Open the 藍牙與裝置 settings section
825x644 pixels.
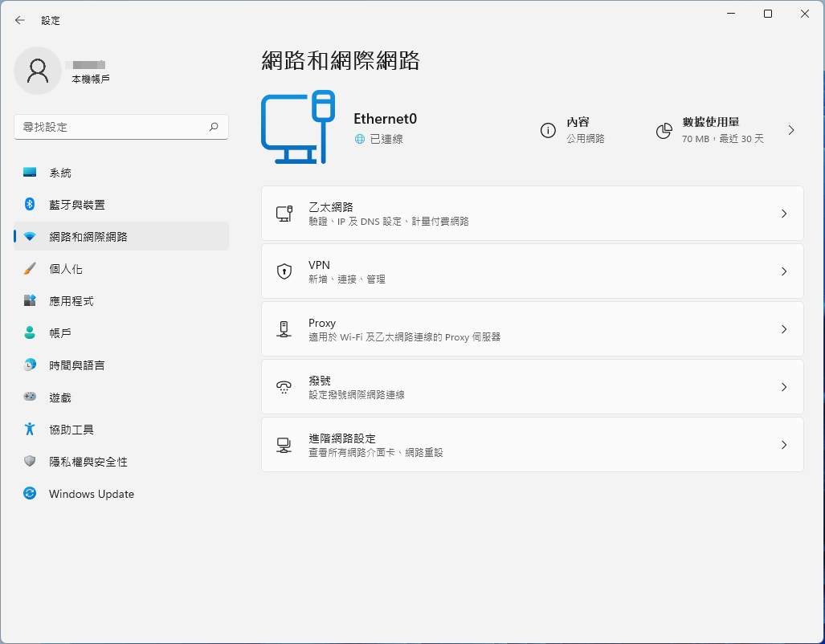[x=77, y=205]
